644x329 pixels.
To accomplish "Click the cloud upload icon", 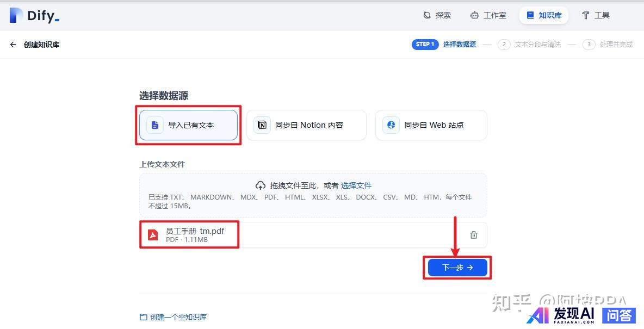I will pos(261,185).
